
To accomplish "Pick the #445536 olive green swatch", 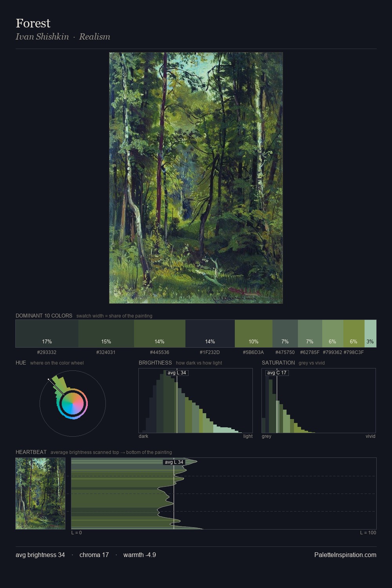I will (x=160, y=334).
